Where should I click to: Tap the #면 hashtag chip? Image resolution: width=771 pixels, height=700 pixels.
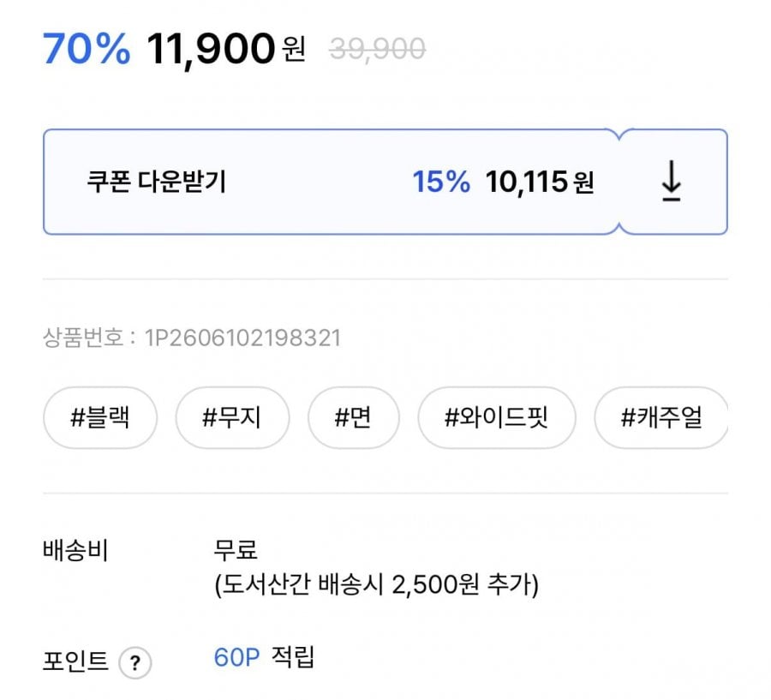click(354, 417)
